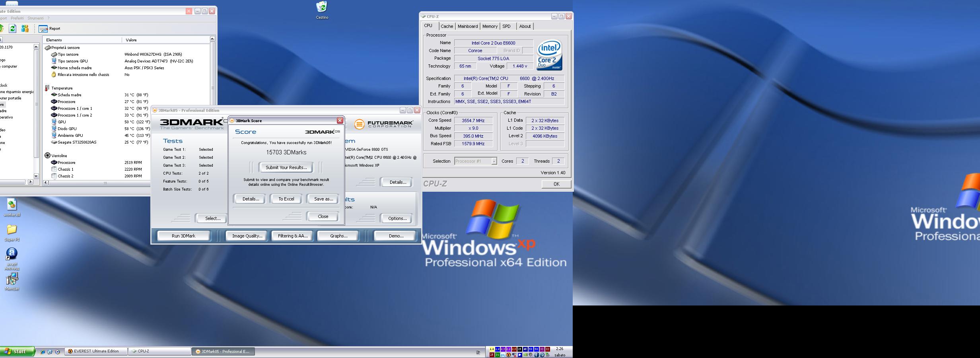Click the Valore column header
Image resolution: width=980 pixels, height=358 pixels.
165,40
